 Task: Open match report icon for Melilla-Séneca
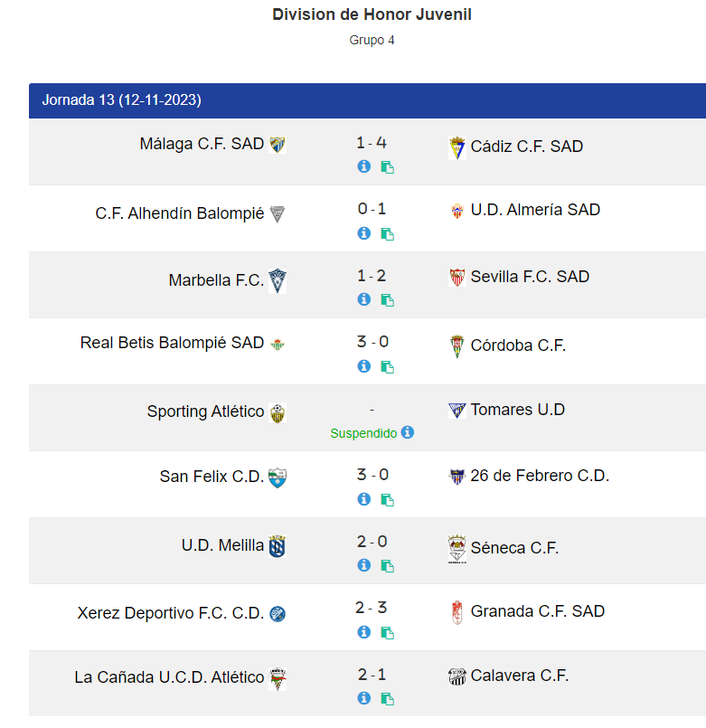pos(387,566)
